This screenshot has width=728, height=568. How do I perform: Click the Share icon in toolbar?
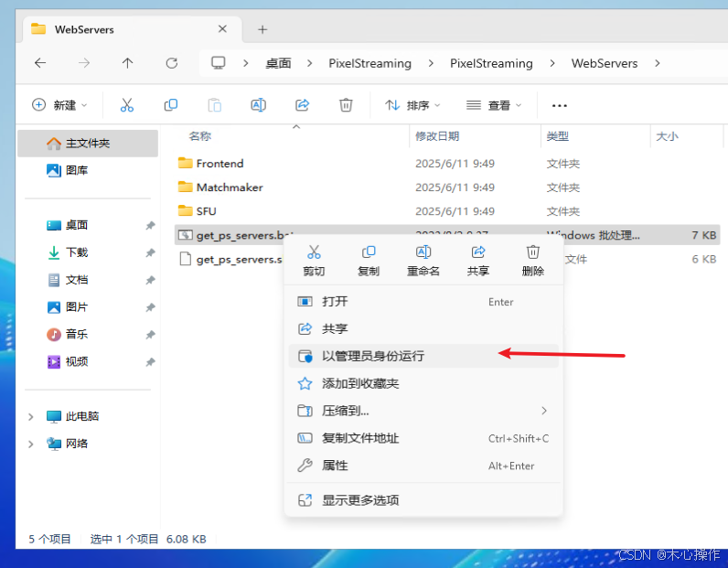[x=302, y=105]
